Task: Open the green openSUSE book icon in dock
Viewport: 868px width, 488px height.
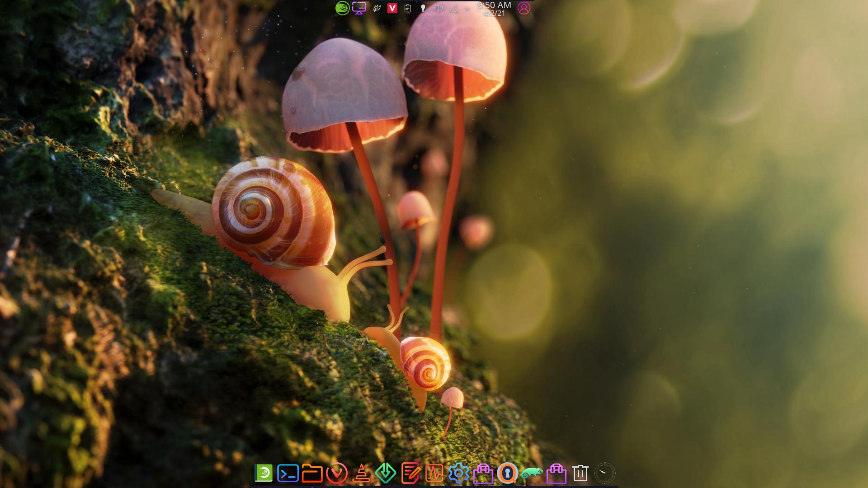Action: [x=264, y=473]
